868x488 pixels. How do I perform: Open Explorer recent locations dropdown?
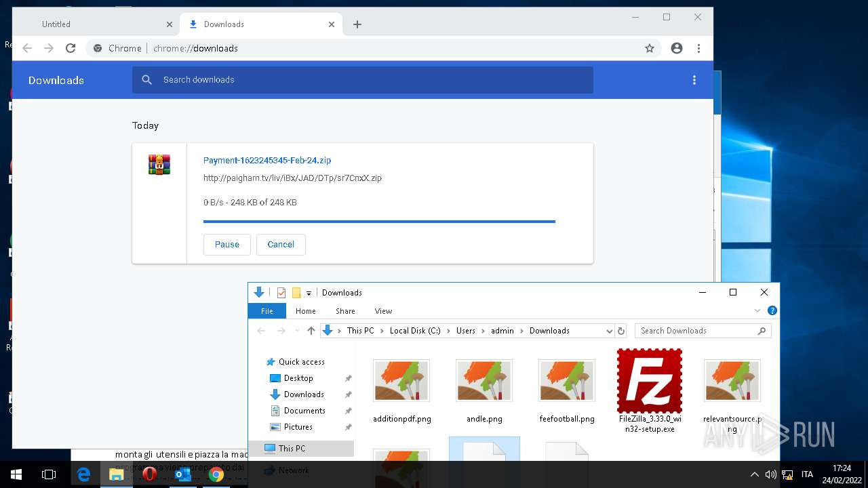pos(296,331)
